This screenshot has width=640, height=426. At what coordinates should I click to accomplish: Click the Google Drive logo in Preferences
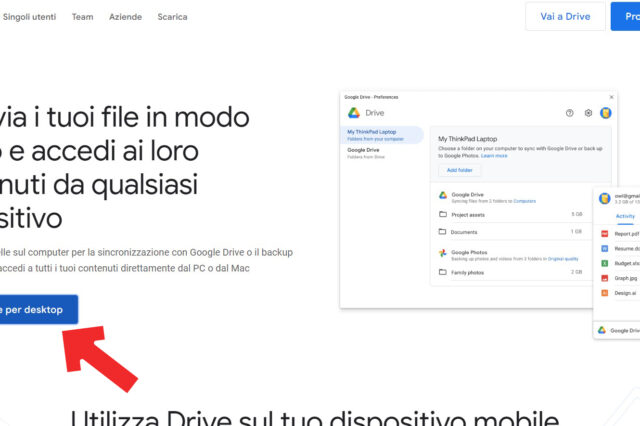[x=354, y=113]
